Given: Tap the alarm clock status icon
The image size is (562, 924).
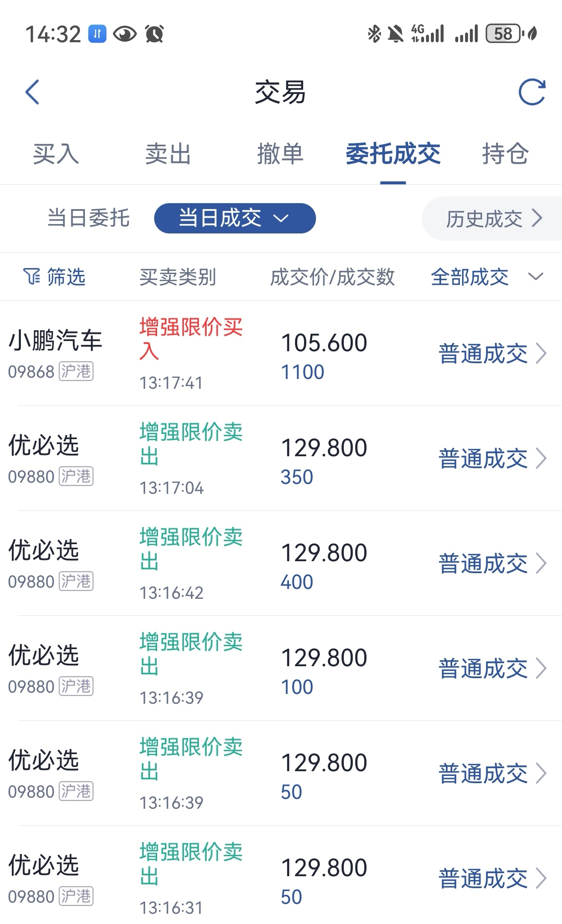Looking at the screenshot, I should 154,34.
